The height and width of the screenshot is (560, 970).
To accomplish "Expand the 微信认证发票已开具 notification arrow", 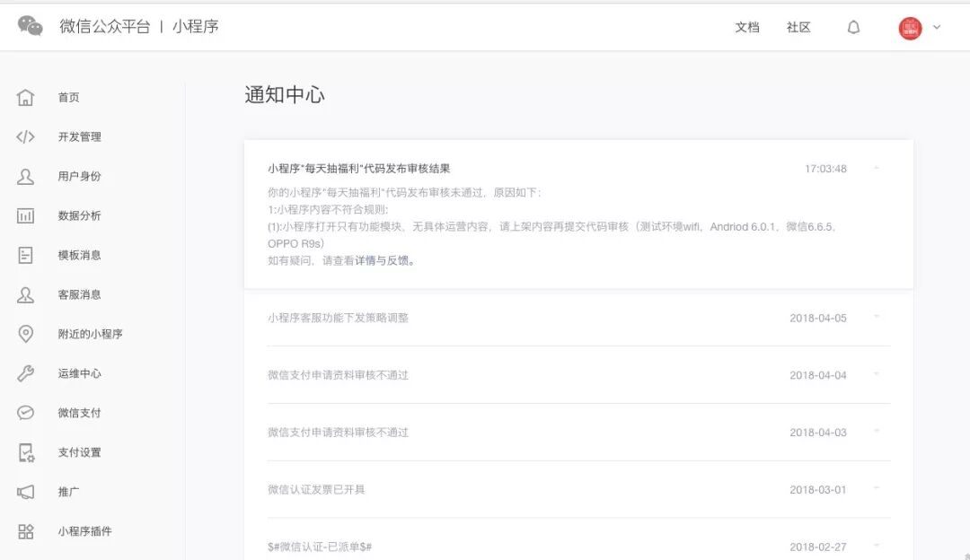I will pos(877,488).
